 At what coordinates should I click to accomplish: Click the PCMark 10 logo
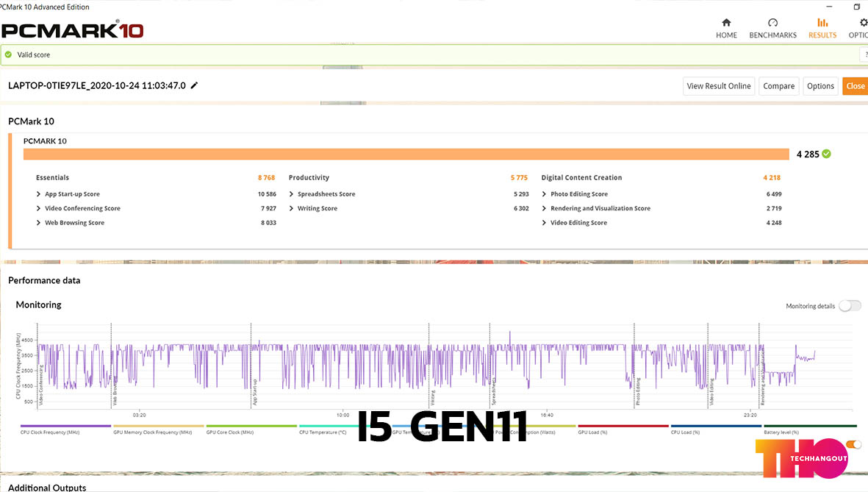(73, 30)
